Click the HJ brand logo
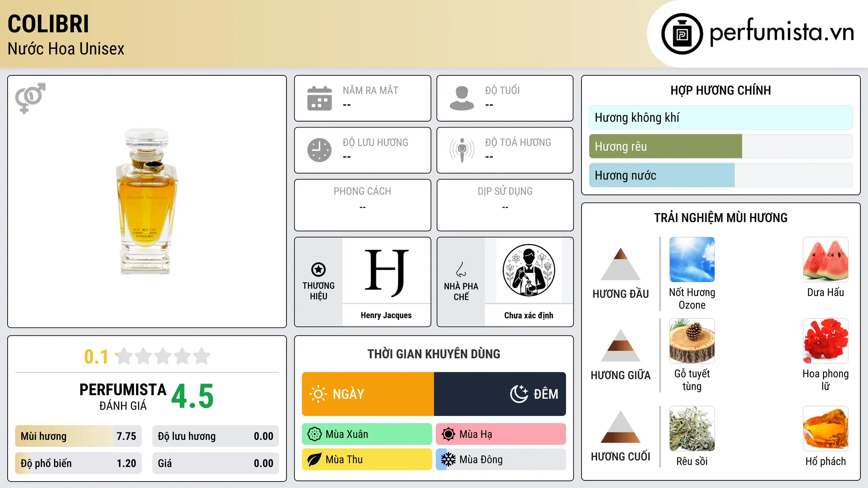 (x=387, y=272)
